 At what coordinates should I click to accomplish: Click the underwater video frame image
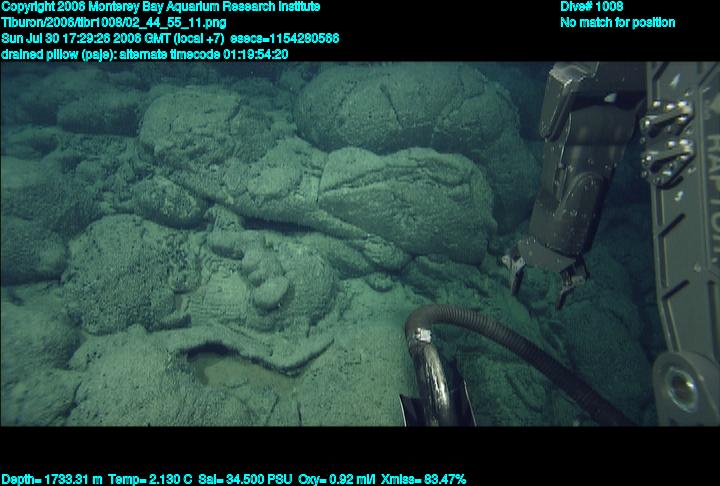(360, 244)
